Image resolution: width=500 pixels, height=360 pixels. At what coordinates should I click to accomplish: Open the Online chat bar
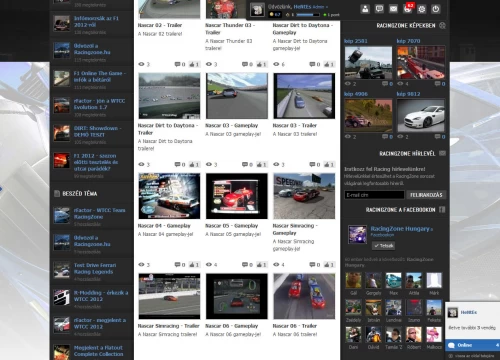[473, 345]
